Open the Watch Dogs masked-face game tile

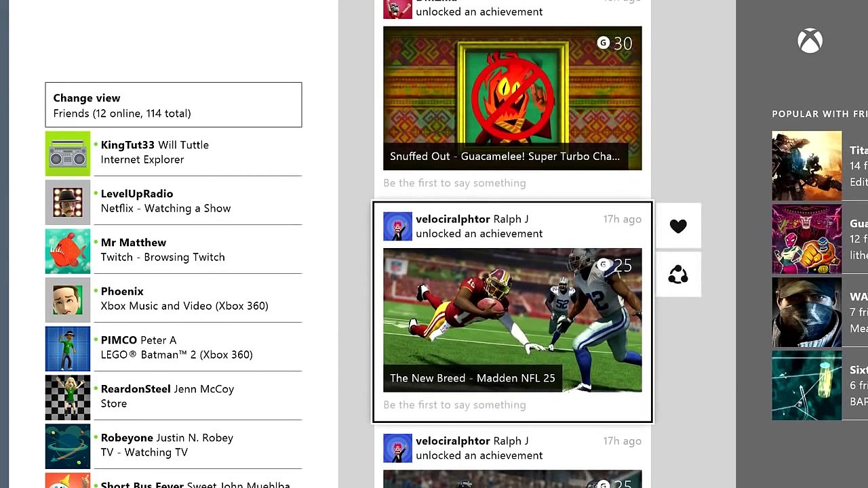tap(806, 312)
